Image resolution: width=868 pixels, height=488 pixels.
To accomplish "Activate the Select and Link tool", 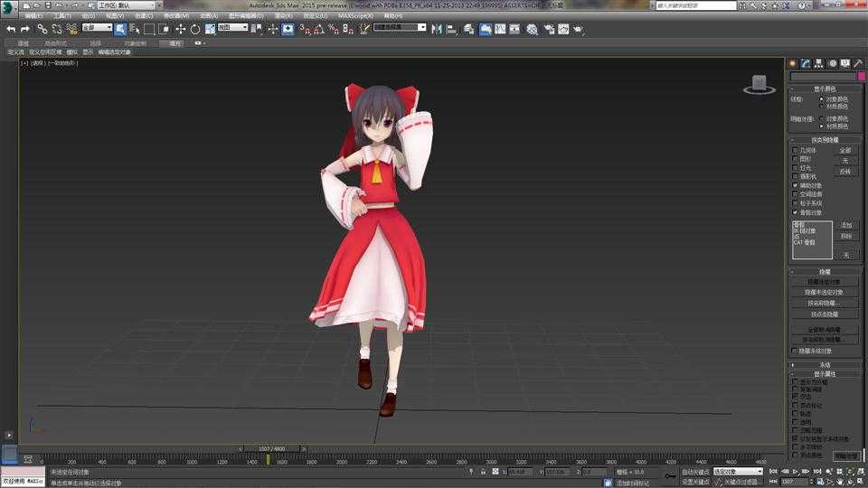I will [x=42, y=29].
